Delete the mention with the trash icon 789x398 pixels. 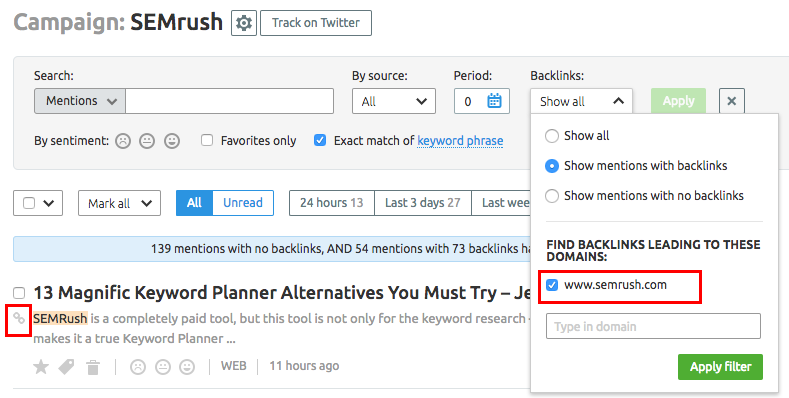tap(93, 367)
